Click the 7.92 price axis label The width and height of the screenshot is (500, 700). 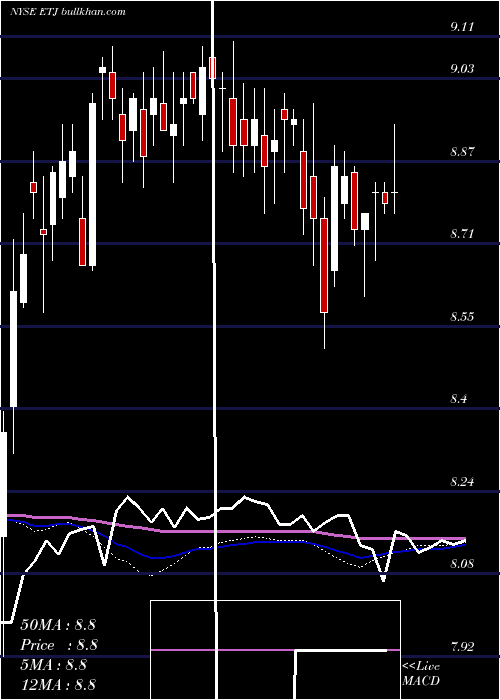click(x=462, y=646)
